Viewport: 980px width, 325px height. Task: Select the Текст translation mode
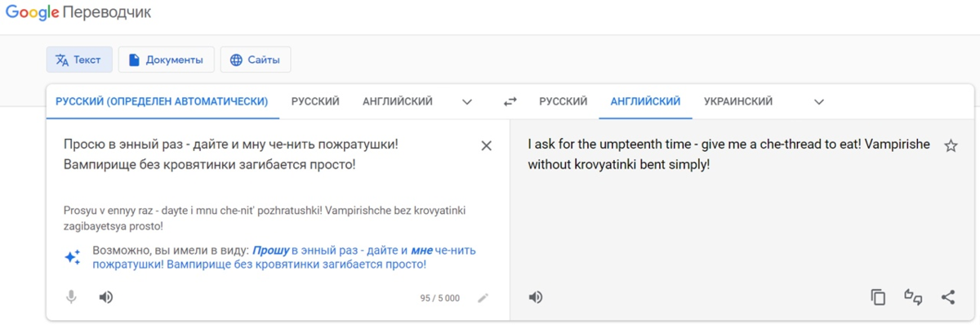(x=79, y=60)
